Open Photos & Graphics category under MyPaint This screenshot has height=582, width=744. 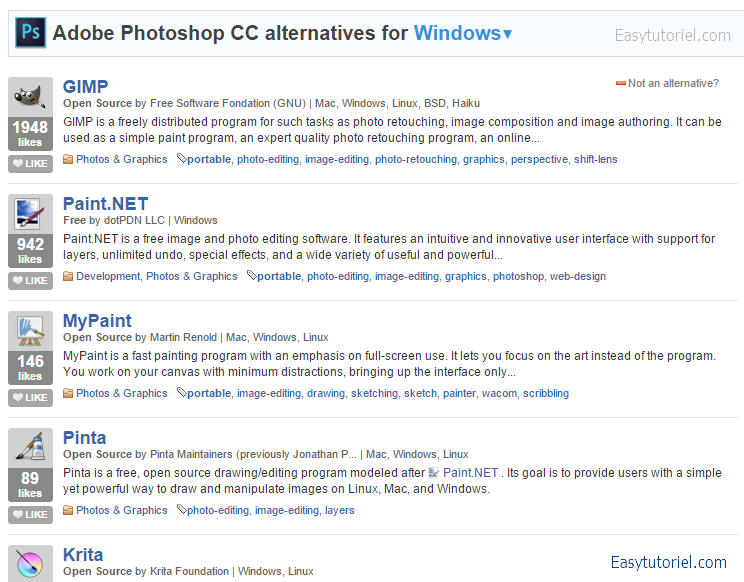coord(121,393)
